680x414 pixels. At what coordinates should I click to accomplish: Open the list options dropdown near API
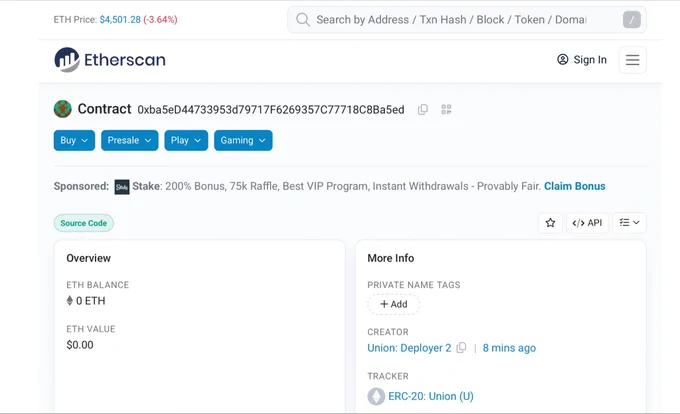tap(629, 223)
